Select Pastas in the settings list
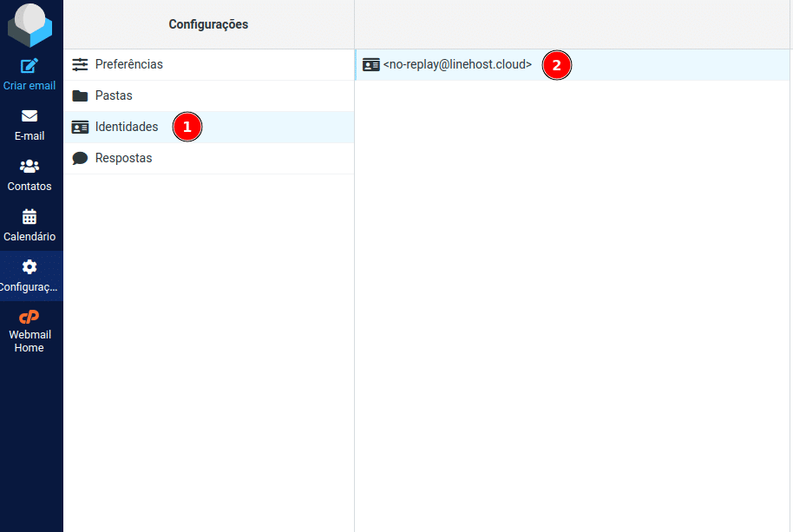 coord(114,95)
